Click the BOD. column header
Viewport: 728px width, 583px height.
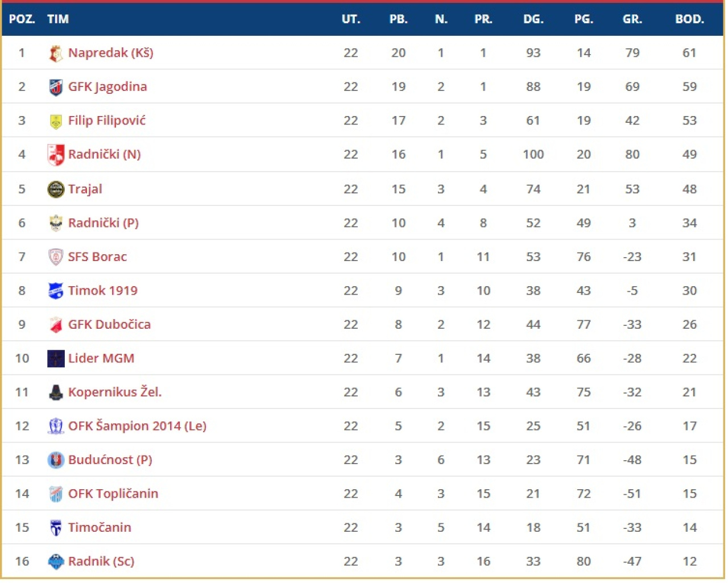(x=689, y=19)
